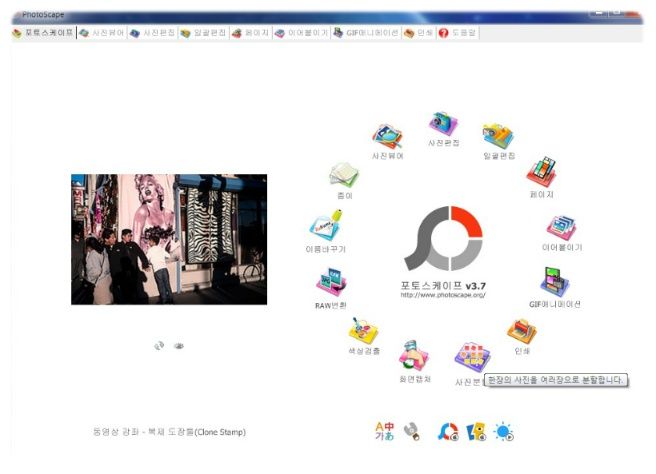The width and height of the screenshot is (656, 474).
Task: Go to the 페이지 tab at top
Action: (250, 33)
